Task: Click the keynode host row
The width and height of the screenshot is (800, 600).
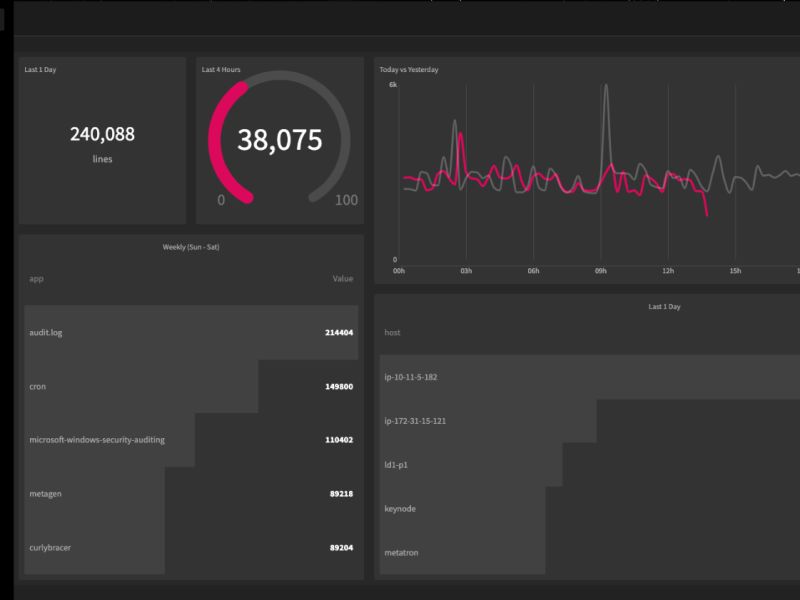Action: pyautogui.click(x=590, y=509)
